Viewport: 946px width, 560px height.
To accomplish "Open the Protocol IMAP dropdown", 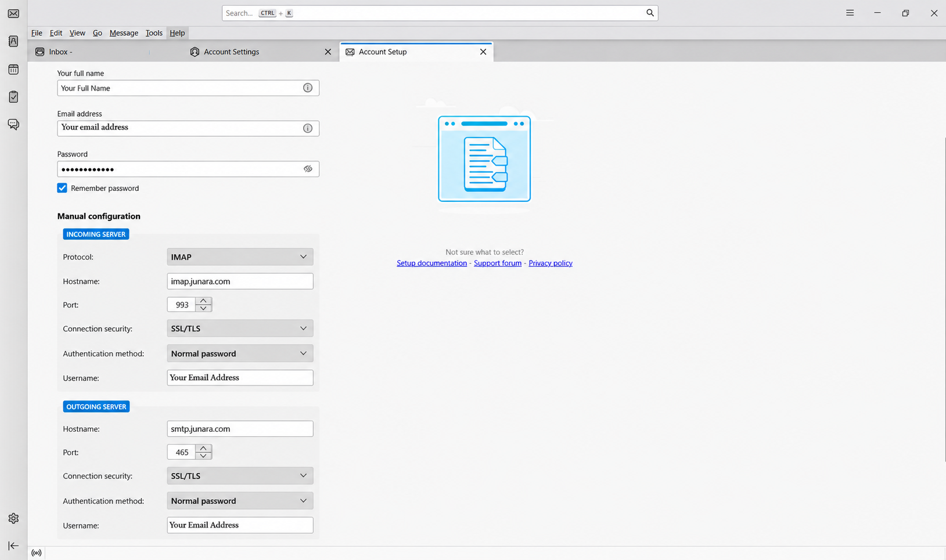I will 240,256.
